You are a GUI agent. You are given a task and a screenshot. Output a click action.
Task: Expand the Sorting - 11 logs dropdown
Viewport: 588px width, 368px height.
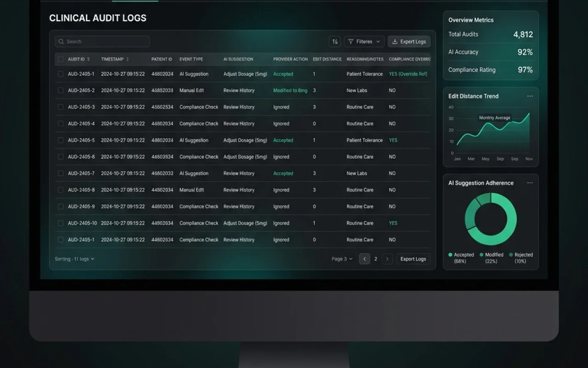pos(74,259)
